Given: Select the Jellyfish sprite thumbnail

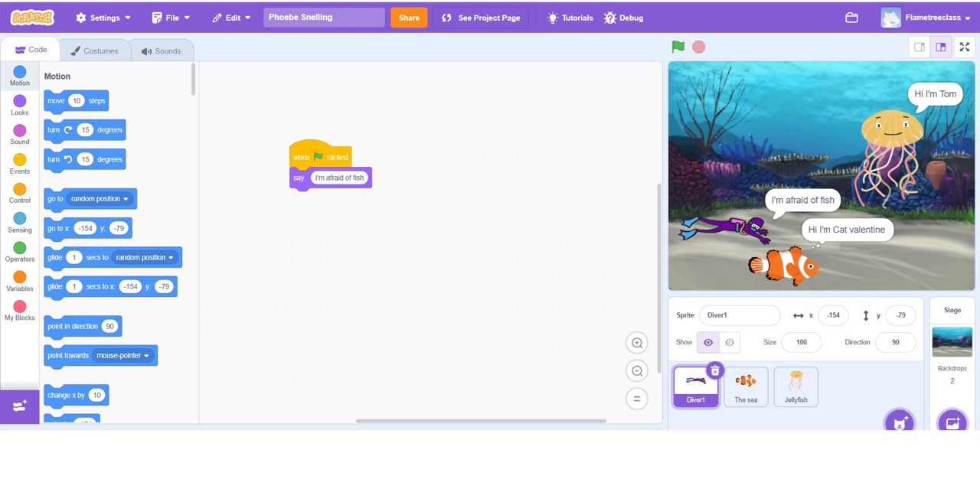Looking at the screenshot, I should (796, 387).
